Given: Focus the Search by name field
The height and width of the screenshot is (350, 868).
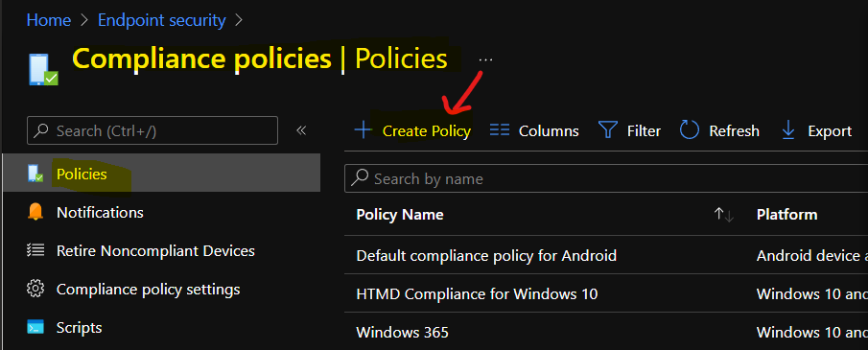Looking at the screenshot, I should click(606, 178).
